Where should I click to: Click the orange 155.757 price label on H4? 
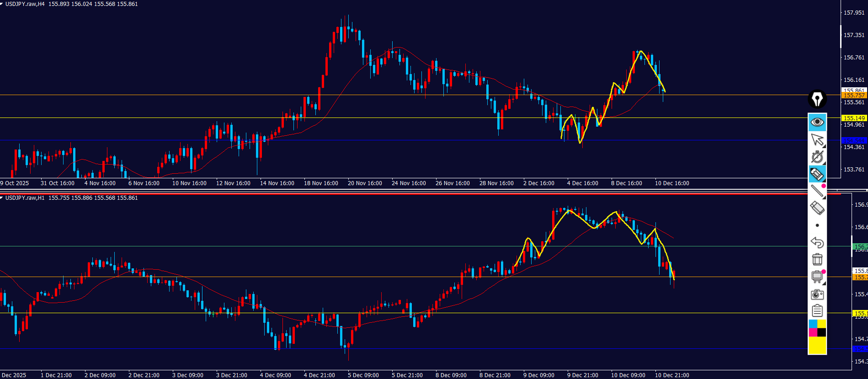[x=854, y=96]
